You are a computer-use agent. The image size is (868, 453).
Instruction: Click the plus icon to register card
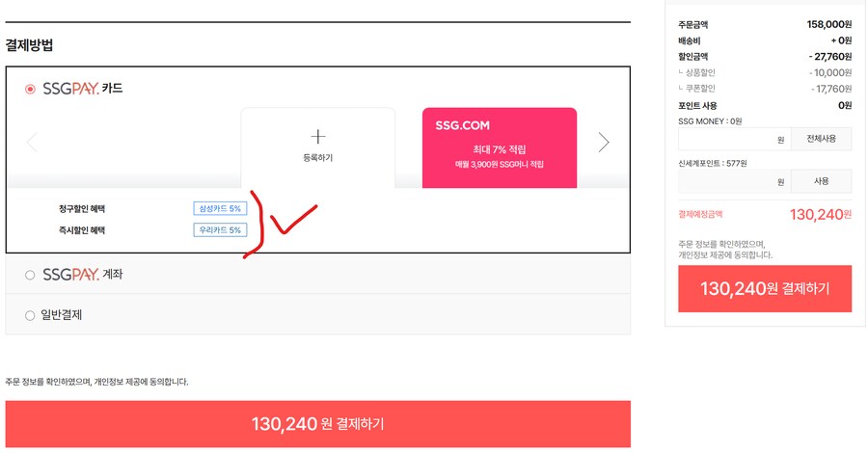click(x=317, y=136)
